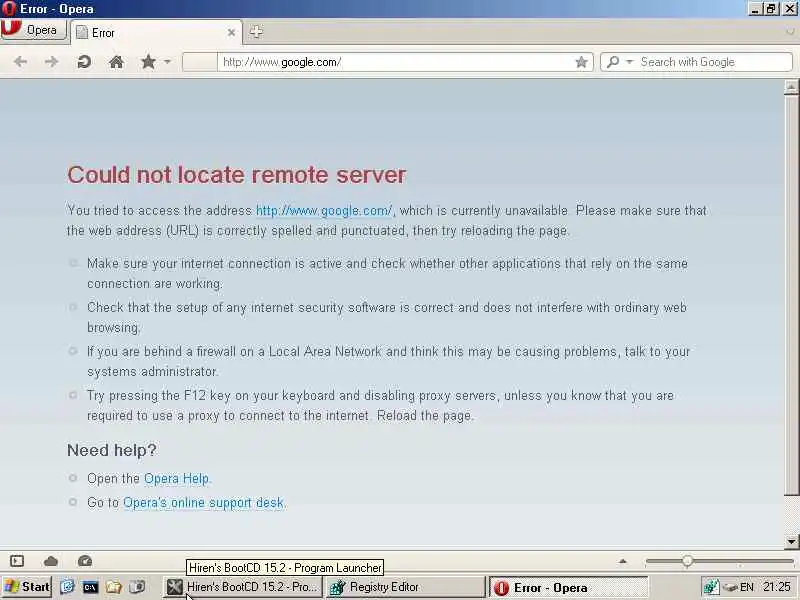Open the Opera Help link
800x600 pixels.
click(177, 479)
